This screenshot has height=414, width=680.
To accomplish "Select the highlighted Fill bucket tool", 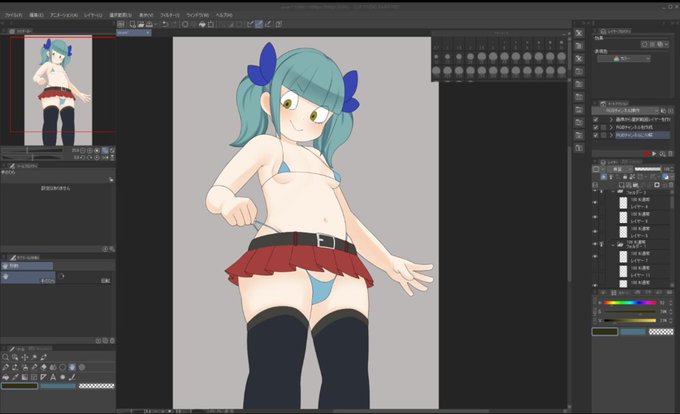I will (72, 367).
